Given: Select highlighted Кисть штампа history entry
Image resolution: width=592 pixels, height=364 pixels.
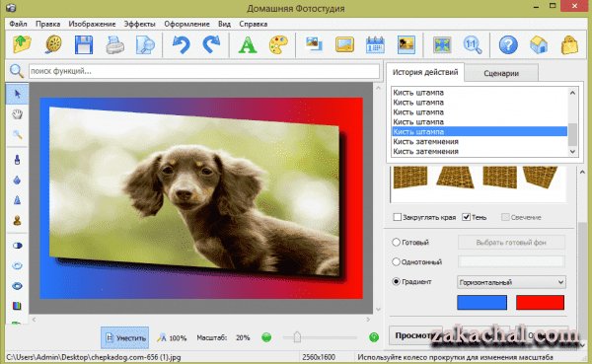Looking at the screenshot, I should click(480, 131).
